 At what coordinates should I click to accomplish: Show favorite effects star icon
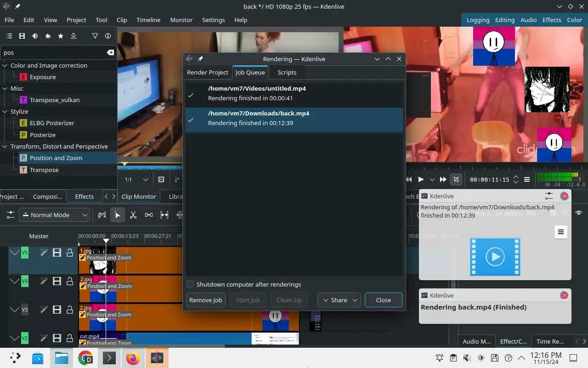pyautogui.click(x=61, y=36)
